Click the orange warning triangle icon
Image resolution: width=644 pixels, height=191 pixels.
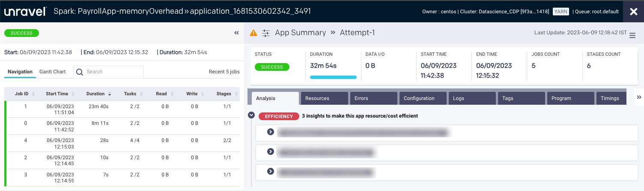[253, 33]
